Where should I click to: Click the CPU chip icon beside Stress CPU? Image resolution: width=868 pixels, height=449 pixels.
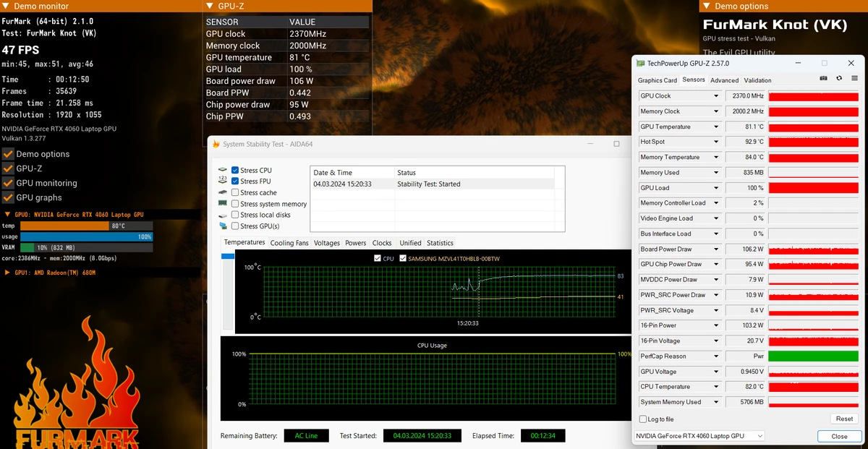pyautogui.click(x=223, y=170)
